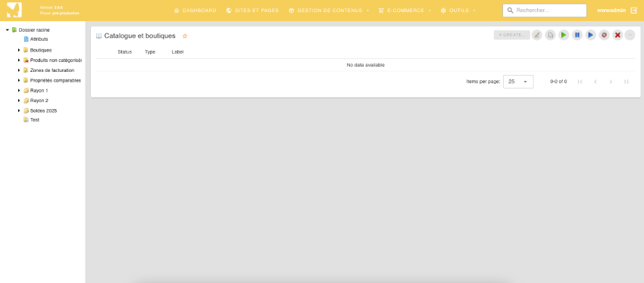Expand the Propriétés comparables node
This screenshot has width=644, height=283.
pos(19,80)
